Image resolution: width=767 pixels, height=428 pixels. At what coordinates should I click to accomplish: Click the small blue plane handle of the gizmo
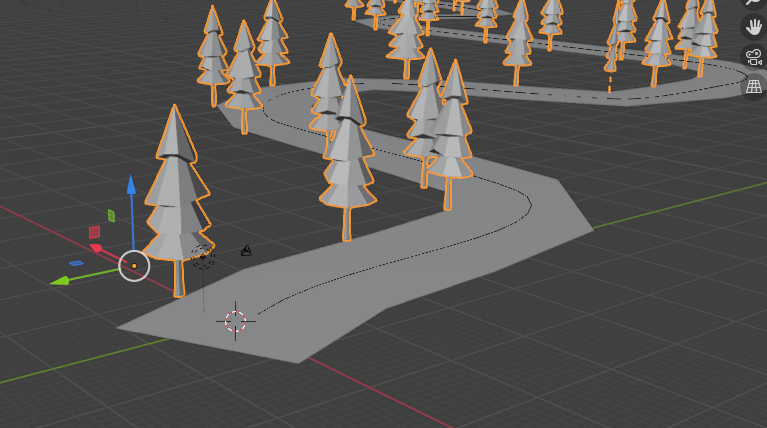pos(76,264)
